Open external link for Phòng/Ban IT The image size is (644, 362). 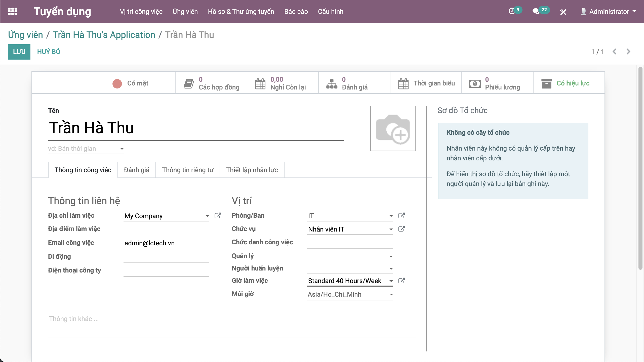(401, 216)
